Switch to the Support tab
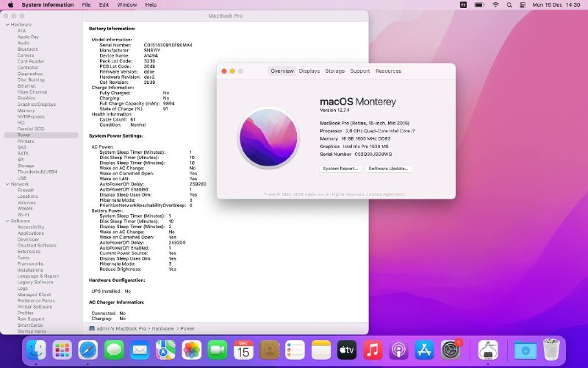This screenshot has height=368, width=588. tap(360, 71)
